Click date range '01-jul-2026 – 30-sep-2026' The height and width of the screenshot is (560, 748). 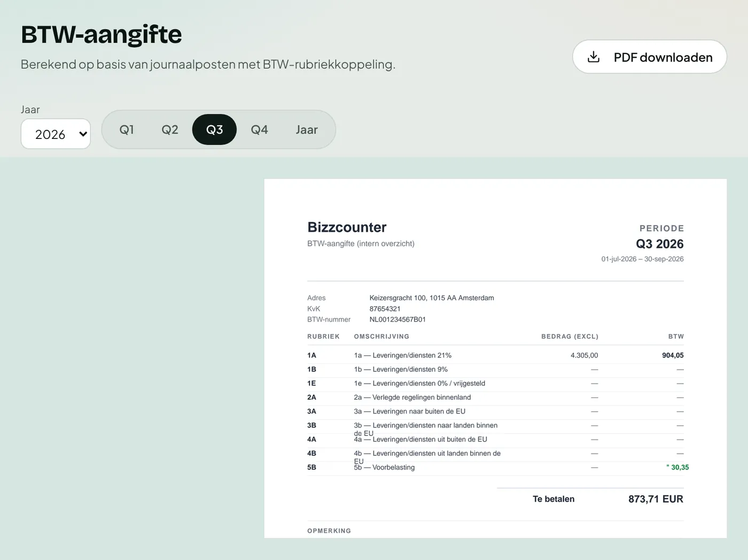tap(642, 259)
